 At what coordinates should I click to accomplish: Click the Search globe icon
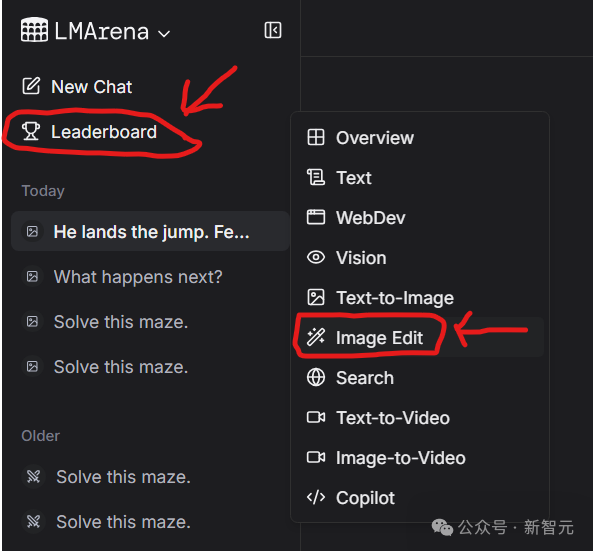316,377
